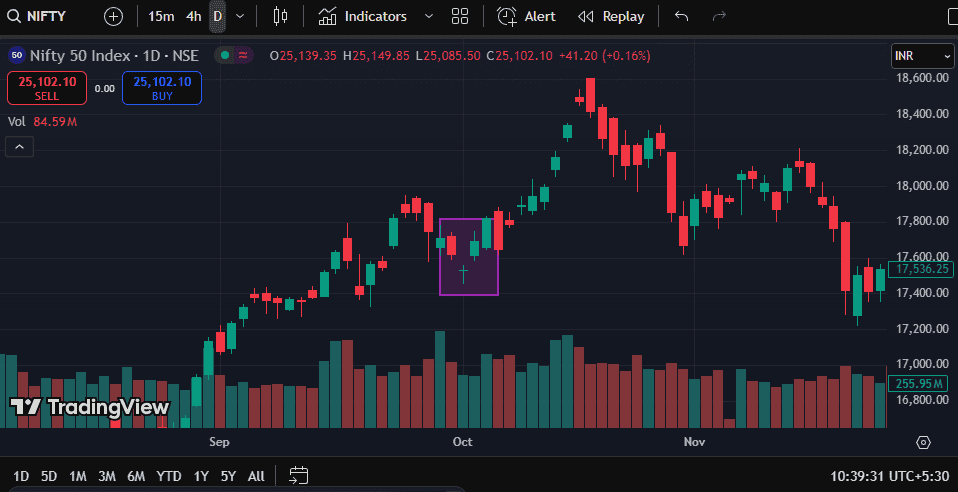Expand the timeframe interval dropdown
The width and height of the screenshot is (958, 492).
click(240, 17)
